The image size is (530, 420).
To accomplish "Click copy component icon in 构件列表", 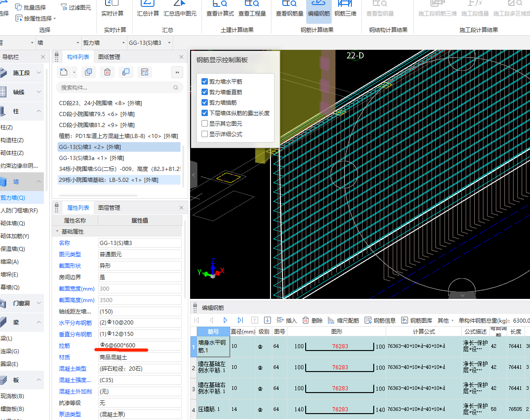I will click(89, 72).
